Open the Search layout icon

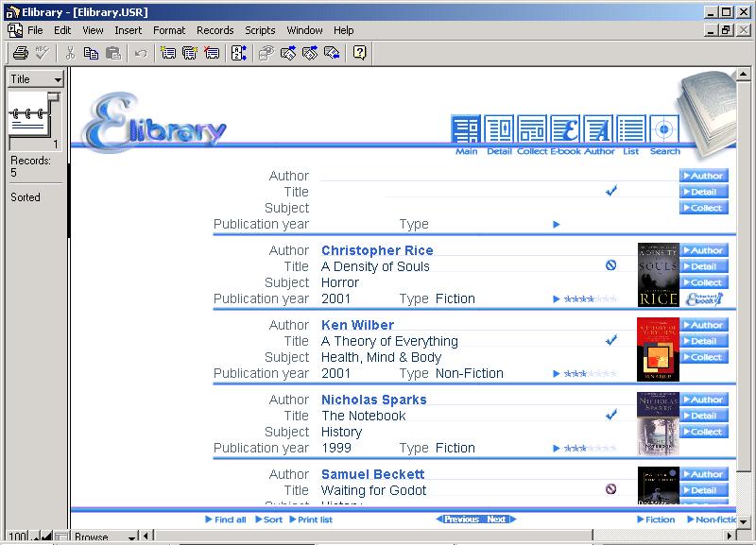(664, 128)
